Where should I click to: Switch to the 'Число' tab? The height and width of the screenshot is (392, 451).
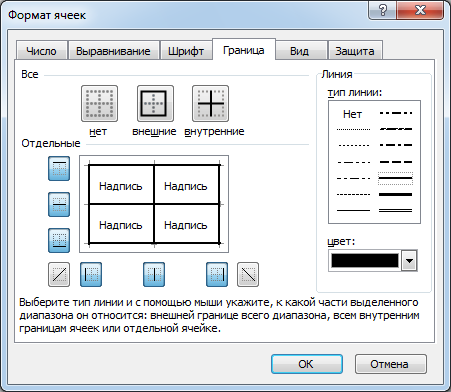[41, 51]
